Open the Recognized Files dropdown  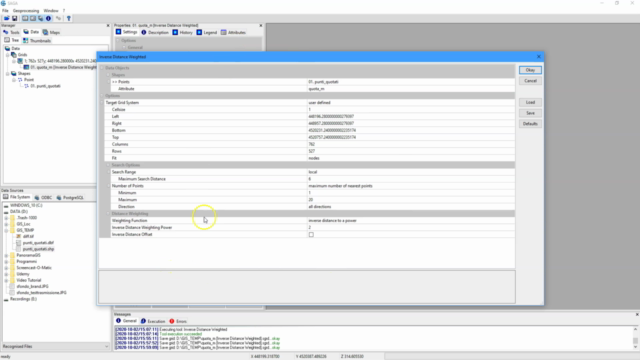(x=56, y=347)
